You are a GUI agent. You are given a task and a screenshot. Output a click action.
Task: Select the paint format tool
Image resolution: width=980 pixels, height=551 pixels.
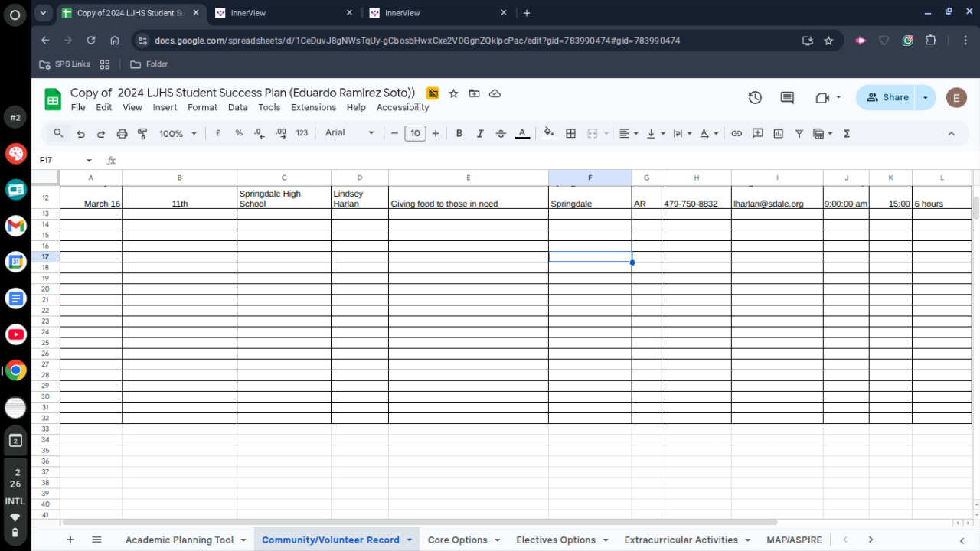(142, 133)
